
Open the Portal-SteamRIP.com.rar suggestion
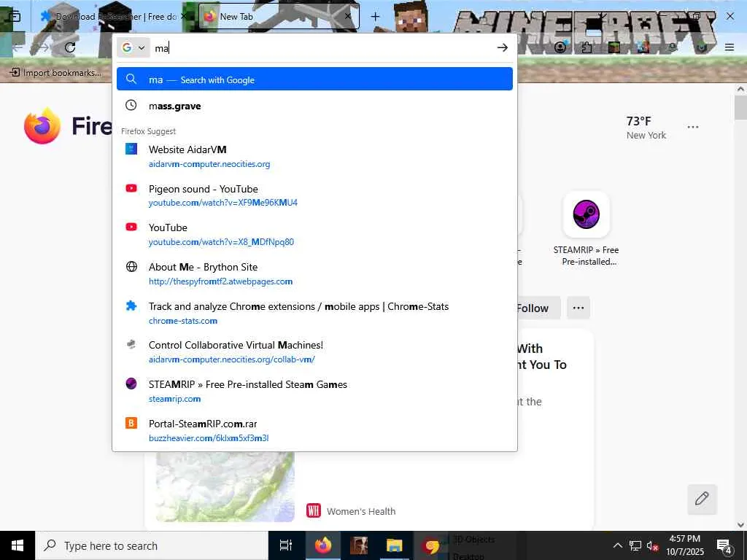coord(314,430)
